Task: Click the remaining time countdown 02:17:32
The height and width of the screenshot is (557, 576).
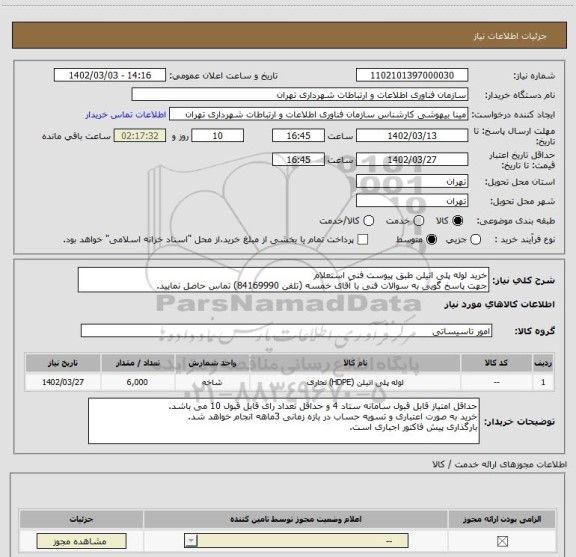Action: pos(140,136)
